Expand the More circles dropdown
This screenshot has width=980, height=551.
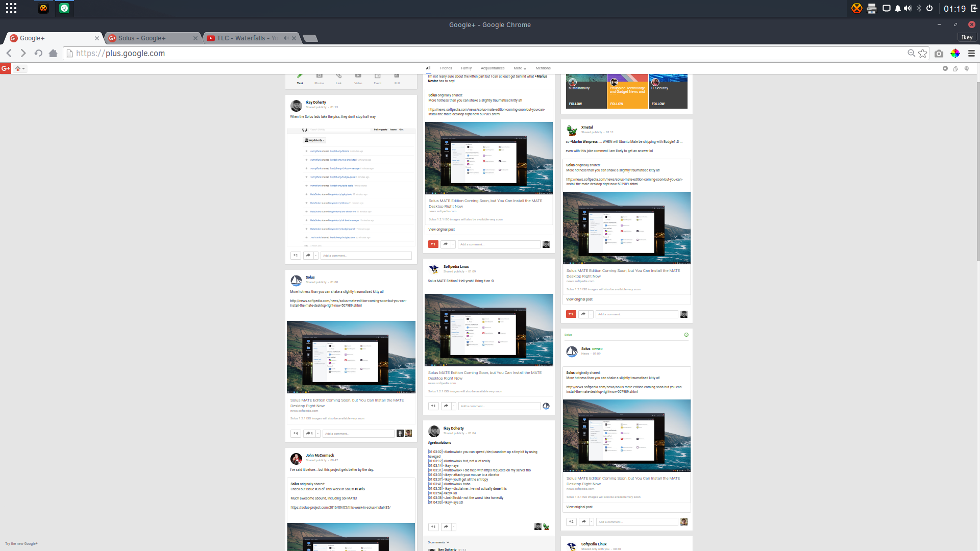[520, 68]
